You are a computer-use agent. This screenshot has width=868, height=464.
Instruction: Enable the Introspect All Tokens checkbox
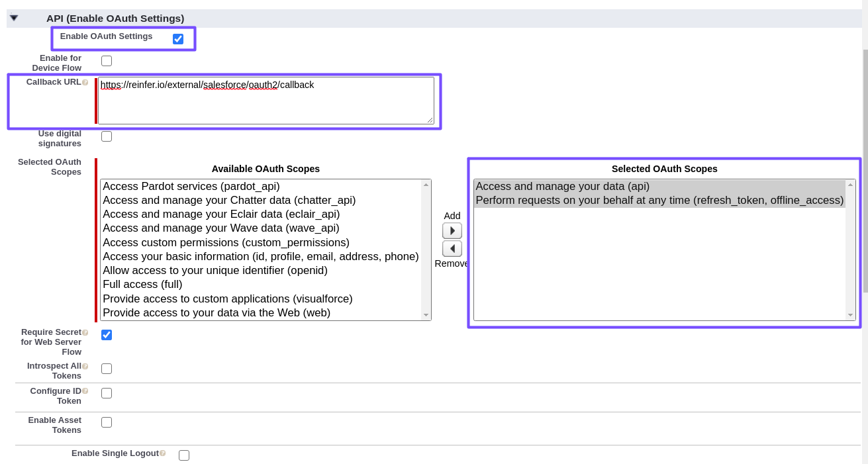107,369
